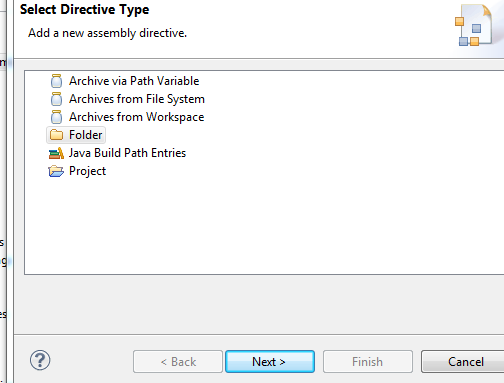The height and width of the screenshot is (383, 504).
Task: Select the Project directive type
Action: pos(87,171)
